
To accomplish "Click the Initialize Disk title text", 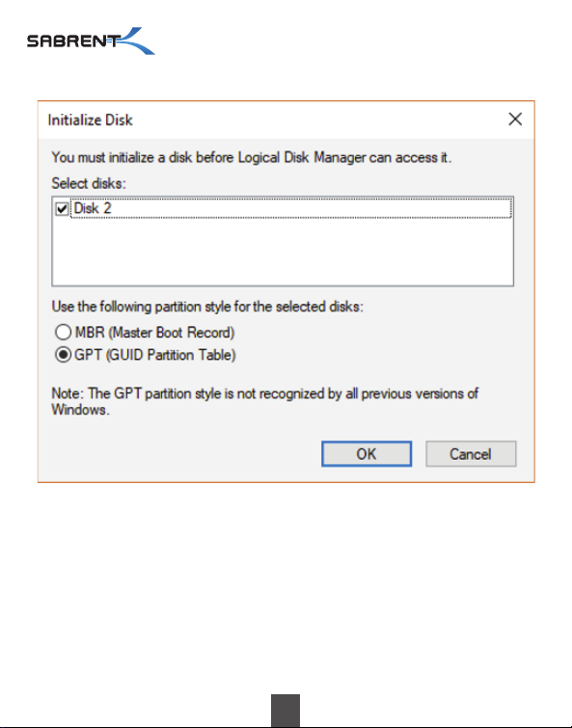I will [90, 120].
